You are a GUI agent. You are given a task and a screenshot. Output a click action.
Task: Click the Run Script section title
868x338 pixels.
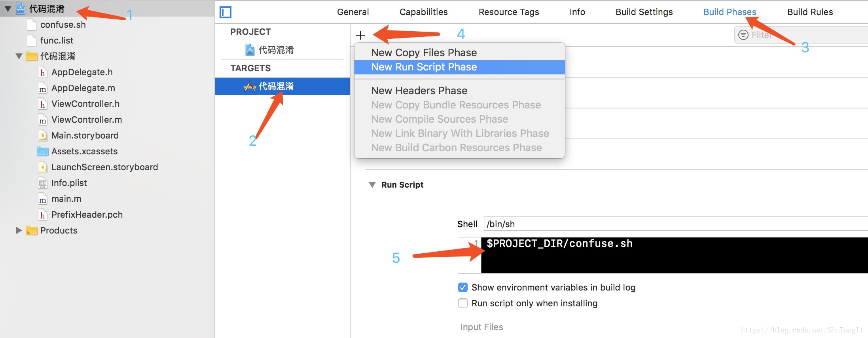pyautogui.click(x=402, y=185)
